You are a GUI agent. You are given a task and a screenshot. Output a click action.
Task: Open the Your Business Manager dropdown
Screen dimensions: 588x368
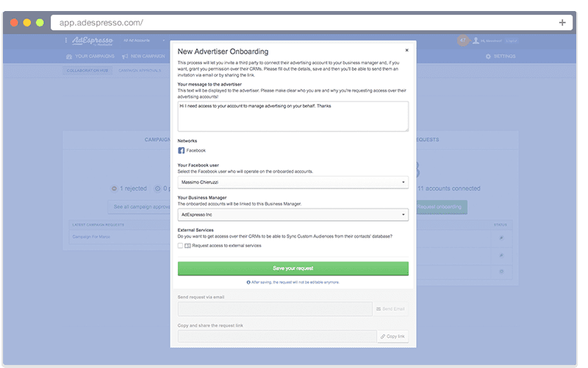293,215
